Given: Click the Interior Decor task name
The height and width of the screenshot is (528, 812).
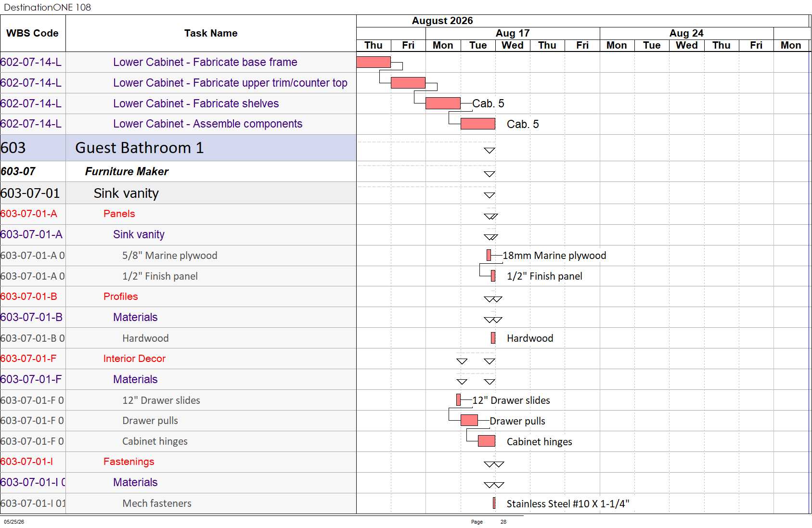Looking at the screenshot, I should point(134,359).
